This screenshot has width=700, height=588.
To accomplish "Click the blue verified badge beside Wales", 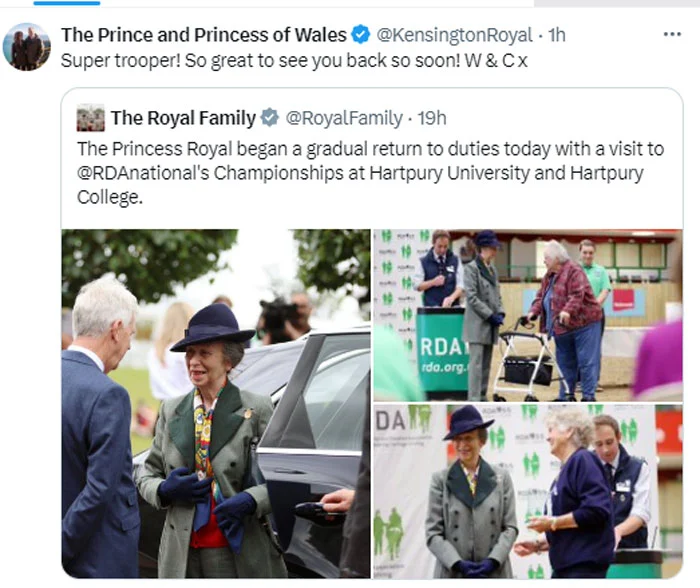I will 362,35.
